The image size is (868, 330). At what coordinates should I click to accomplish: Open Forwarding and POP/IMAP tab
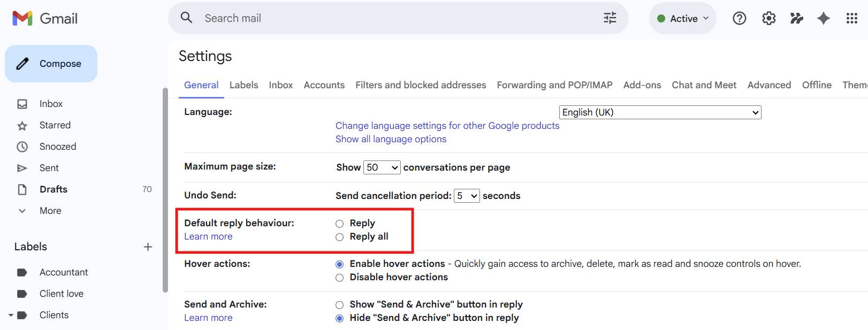click(554, 85)
